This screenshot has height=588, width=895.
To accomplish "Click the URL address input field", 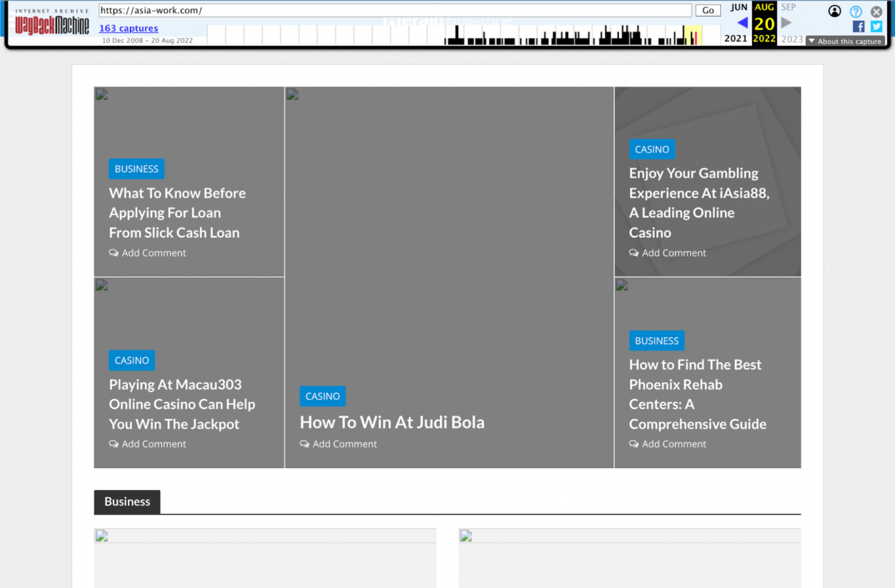I will tap(394, 10).
